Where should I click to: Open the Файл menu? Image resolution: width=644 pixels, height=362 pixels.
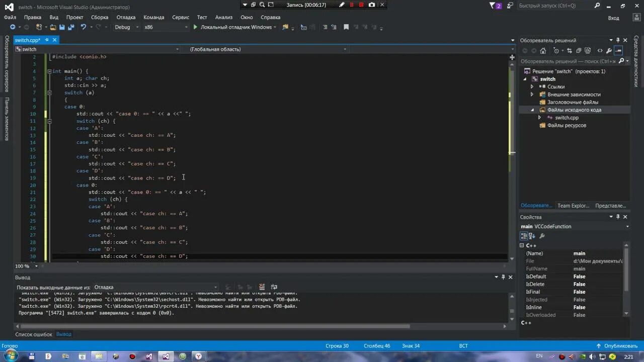[x=10, y=17]
